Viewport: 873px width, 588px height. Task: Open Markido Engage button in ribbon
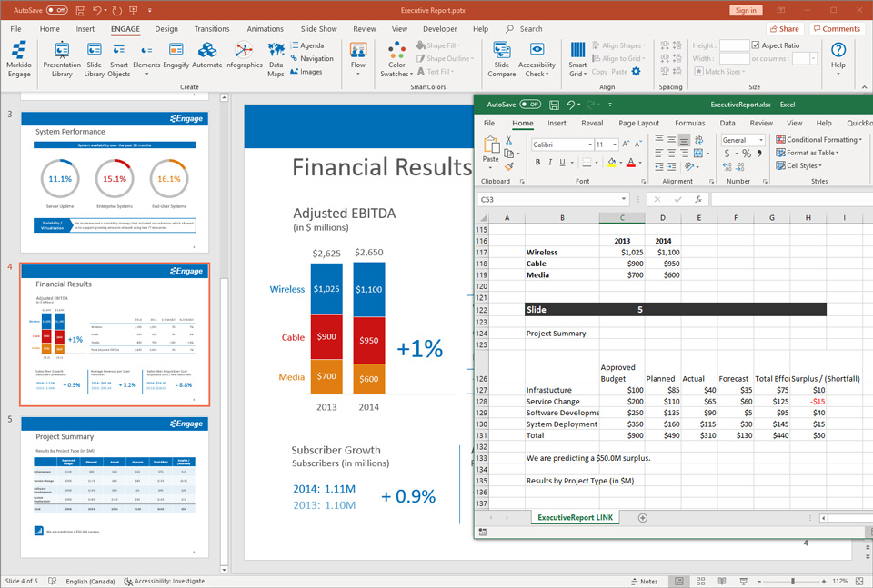[19, 59]
